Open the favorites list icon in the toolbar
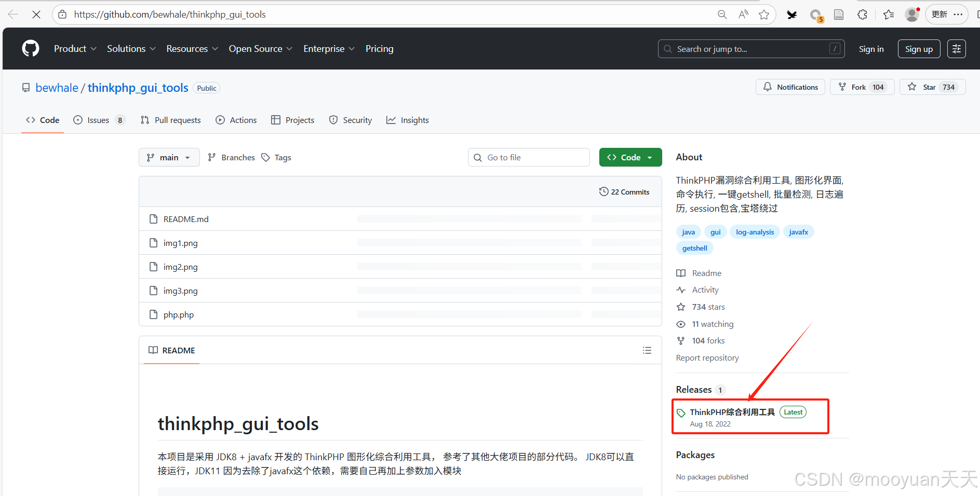This screenshot has height=496, width=980. click(889, 15)
